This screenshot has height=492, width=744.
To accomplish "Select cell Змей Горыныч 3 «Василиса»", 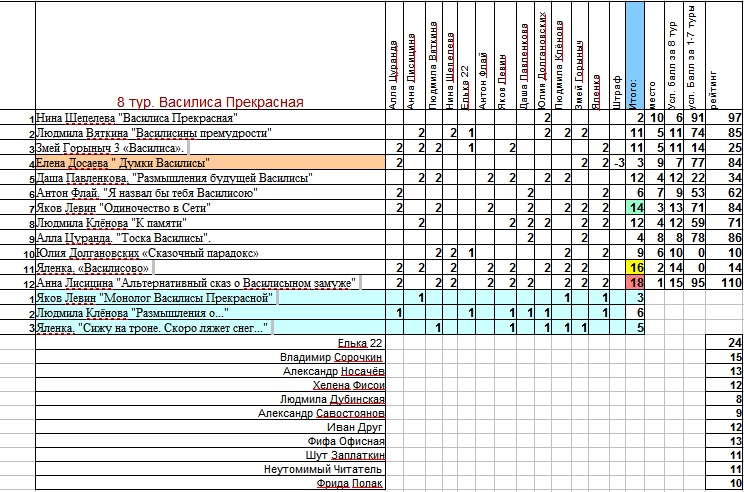I will (210, 148).
